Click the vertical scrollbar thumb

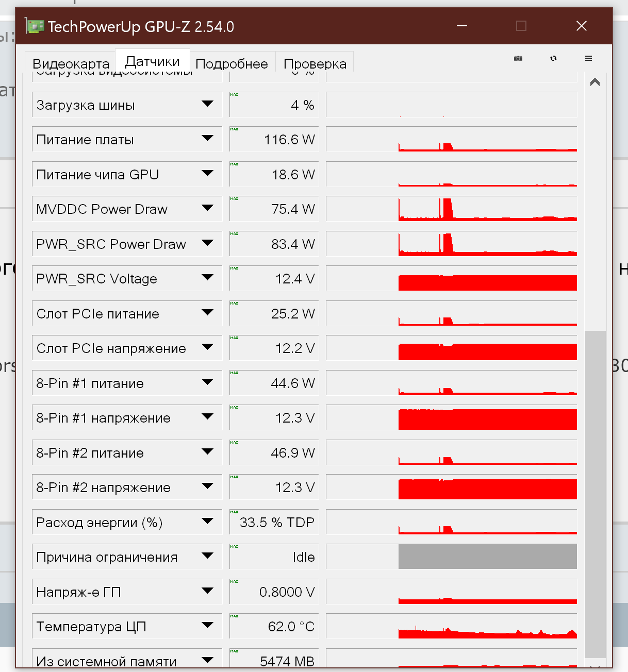click(x=595, y=494)
